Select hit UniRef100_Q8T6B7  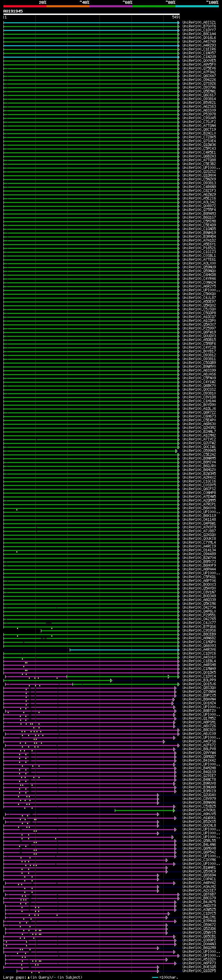[x=199, y=894]
